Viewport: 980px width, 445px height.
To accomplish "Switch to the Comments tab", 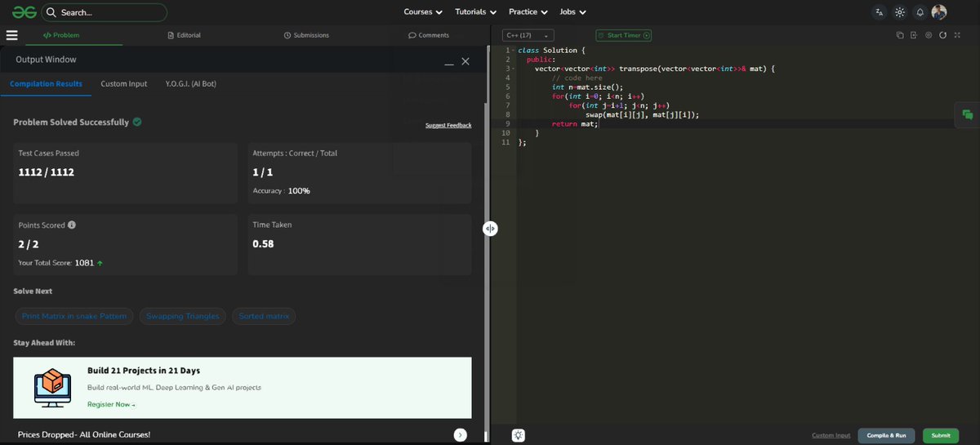I will pos(429,35).
